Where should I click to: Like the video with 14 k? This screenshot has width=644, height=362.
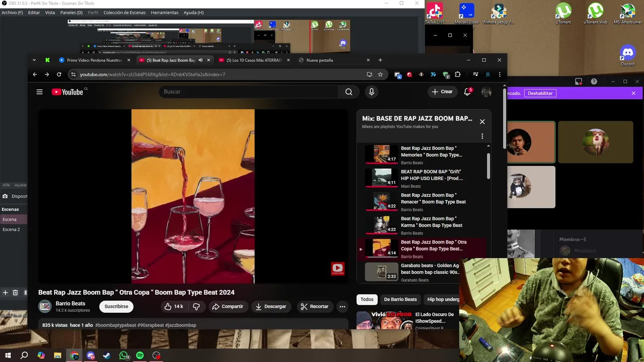(x=174, y=306)
